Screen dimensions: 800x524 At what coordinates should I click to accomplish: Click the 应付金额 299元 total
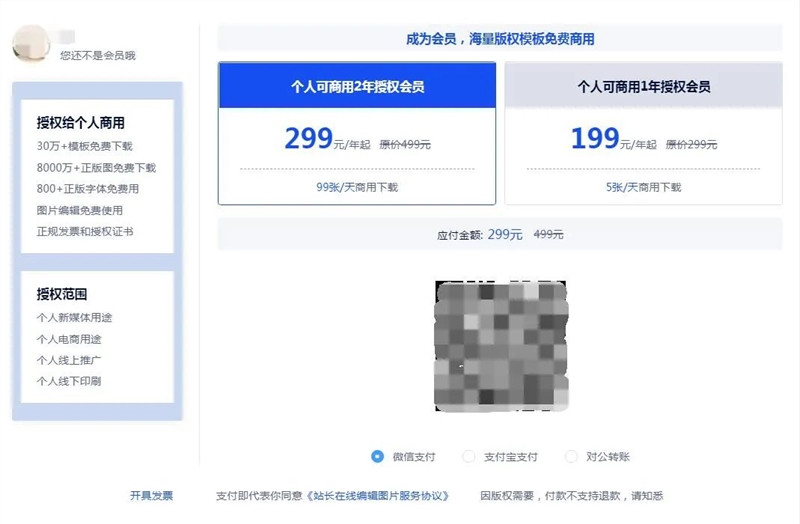(x=480, y=234)
